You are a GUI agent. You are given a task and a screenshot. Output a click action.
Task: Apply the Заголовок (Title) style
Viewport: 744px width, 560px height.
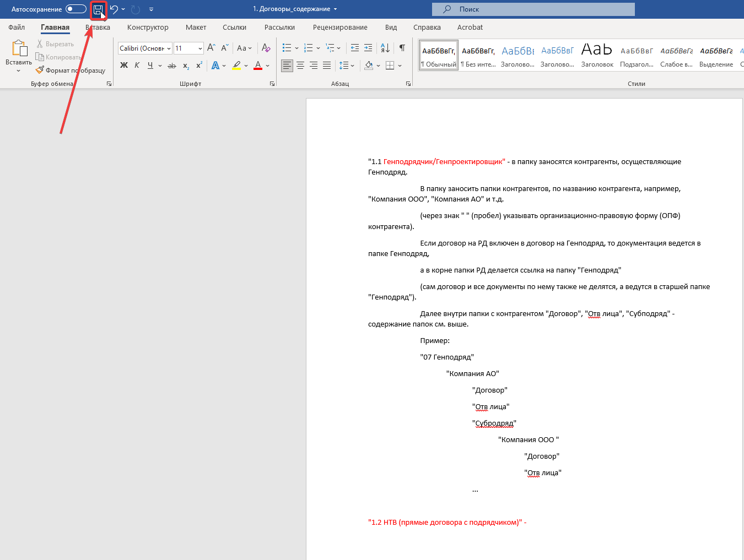597,55
